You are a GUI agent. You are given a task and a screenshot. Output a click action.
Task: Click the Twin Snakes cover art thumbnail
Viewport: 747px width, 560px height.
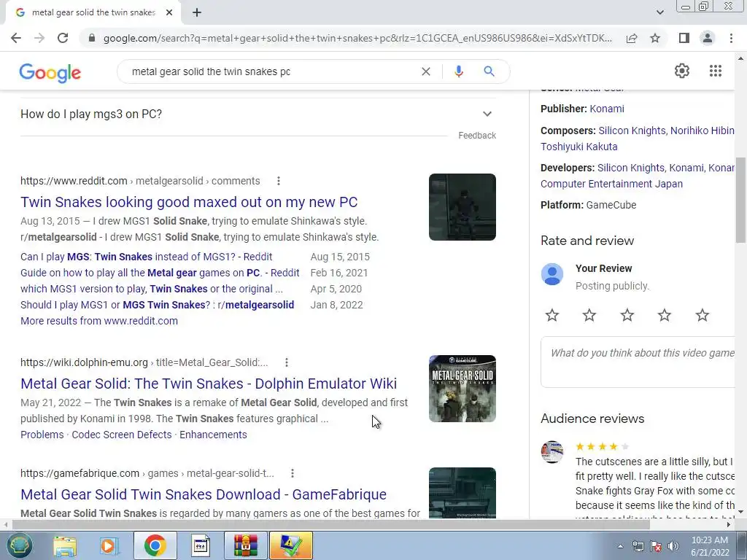(462, 389)
